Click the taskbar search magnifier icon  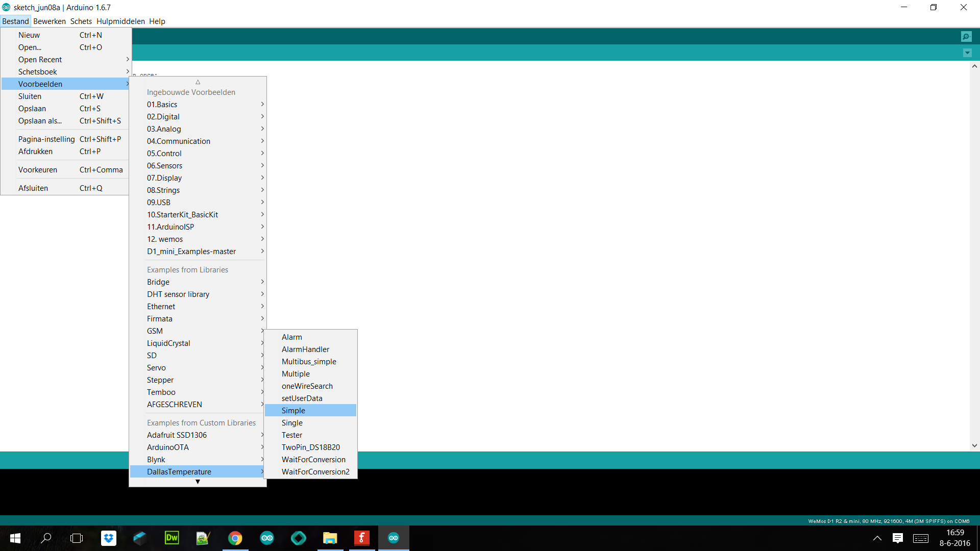point(46,538)
